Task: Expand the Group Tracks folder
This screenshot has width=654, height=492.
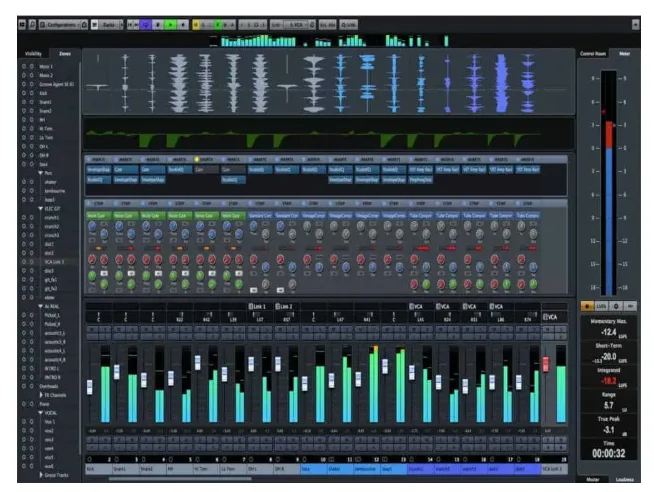Action: pos(39,473)
